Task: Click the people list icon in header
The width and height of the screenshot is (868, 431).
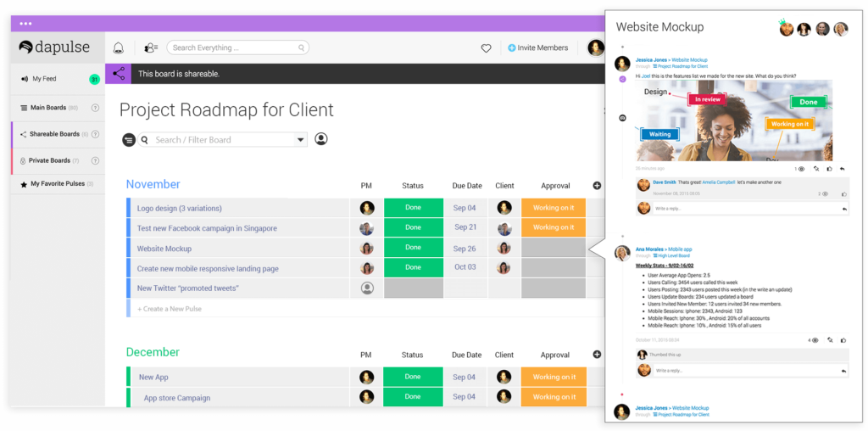Action: [151, 48]
